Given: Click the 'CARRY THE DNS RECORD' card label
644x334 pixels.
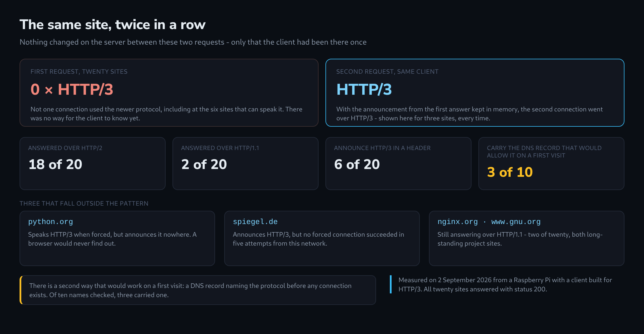Looking at the screenshot, I should [544, 152].
